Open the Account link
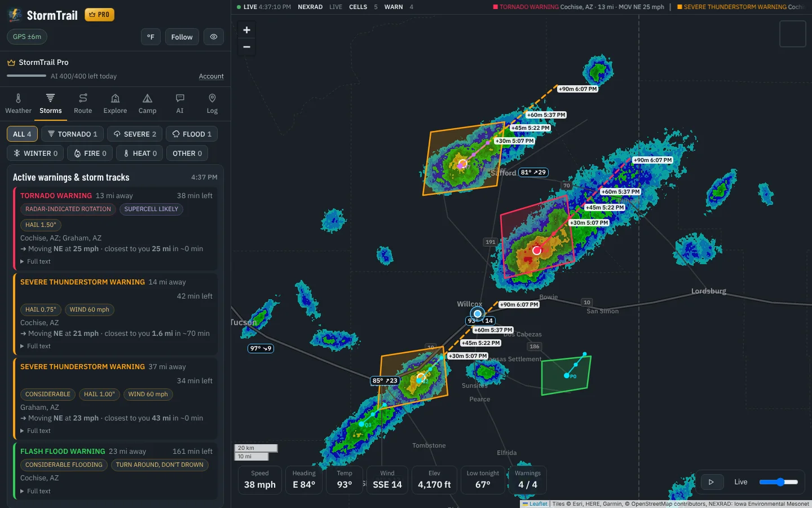Screen dimensions: 812x508 tap(211, 76)
